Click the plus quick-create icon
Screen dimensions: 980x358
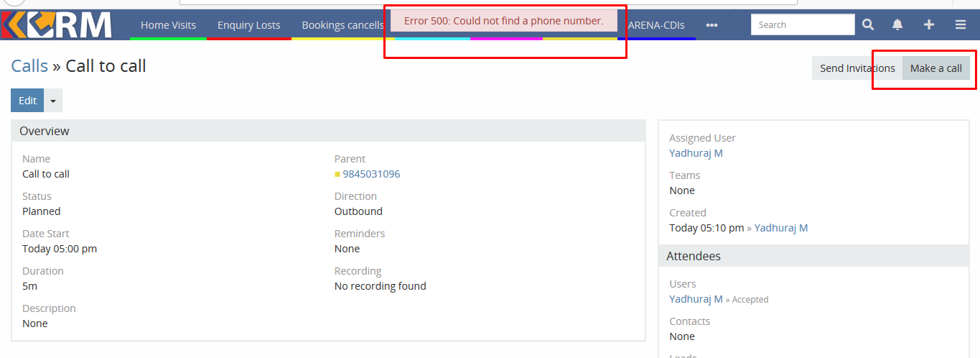(929, 24)
